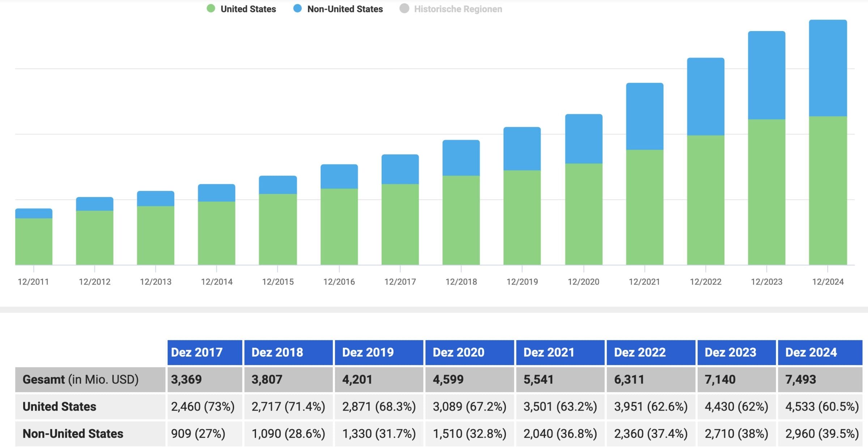The height and width of the screenshot is (447, 868).
Task: Toggle the United States legend series
Action: 248,9
